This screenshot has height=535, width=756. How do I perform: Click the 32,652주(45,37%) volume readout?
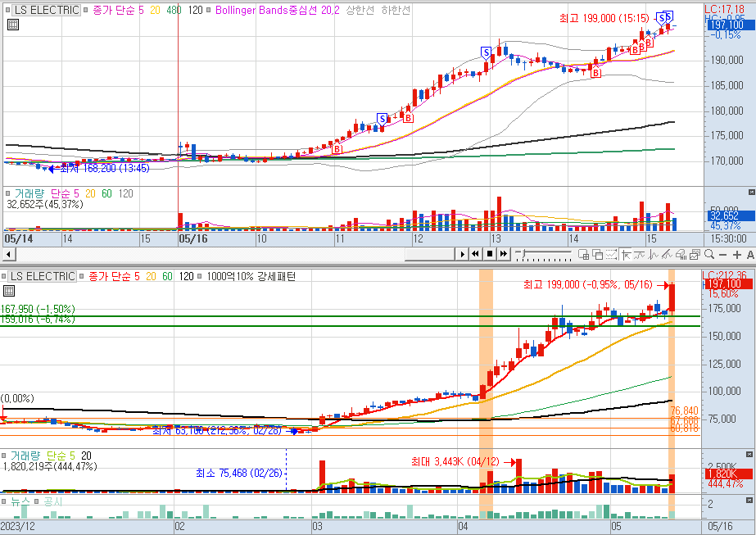[44, 205]
